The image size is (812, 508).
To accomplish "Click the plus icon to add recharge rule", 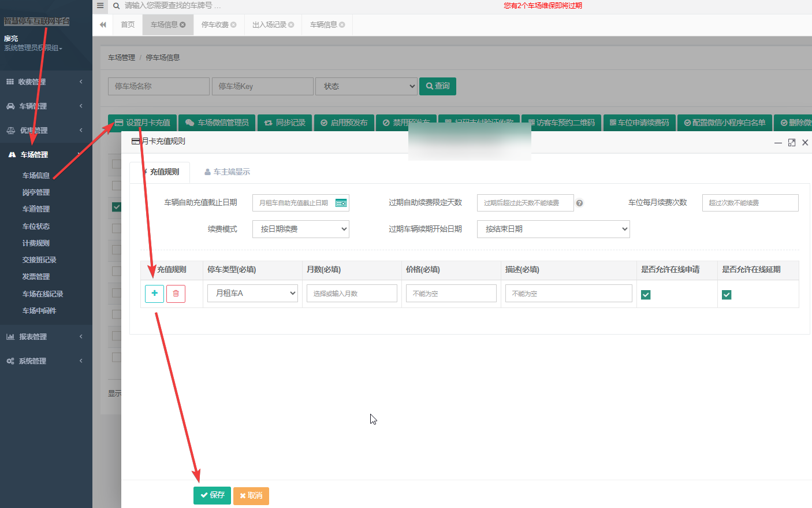I will 154,294.
